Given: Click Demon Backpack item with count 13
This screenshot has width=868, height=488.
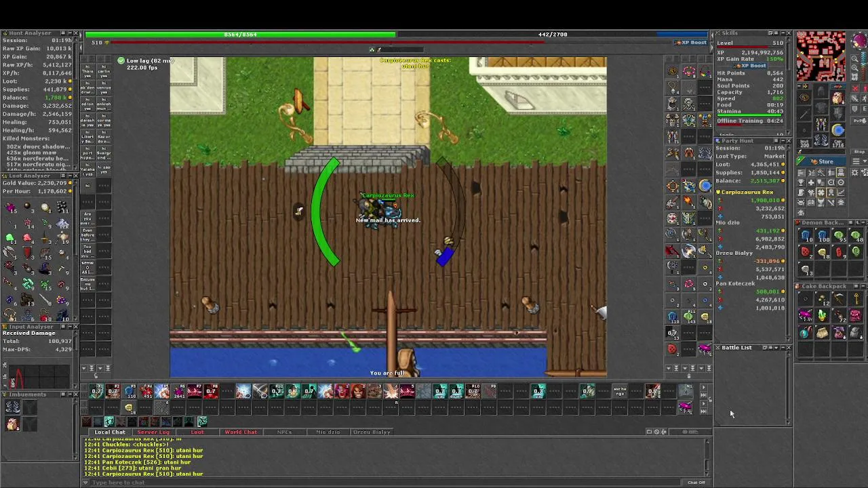Looking at the screenshot, I should tap(805, 268).
